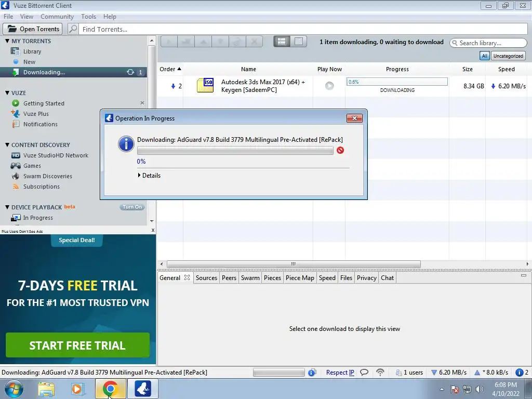This screenshot has width=532, height=399.
Task: Cancel the AdGuard download with the red stop icon
Action: point(340,150)
